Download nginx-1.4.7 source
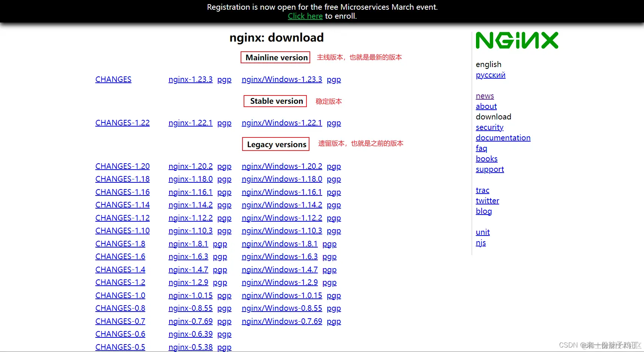The image size is (644, 352). pyautogui.click(x=188, y=270)
